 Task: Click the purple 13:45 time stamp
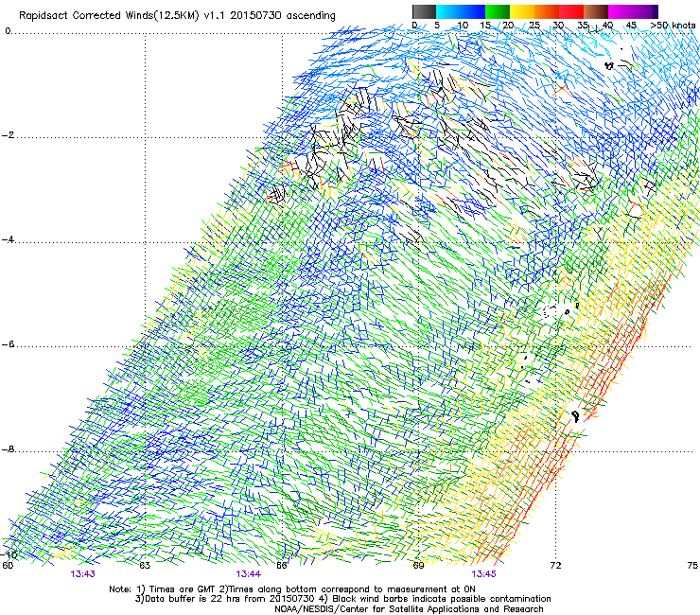coord(483,574)
